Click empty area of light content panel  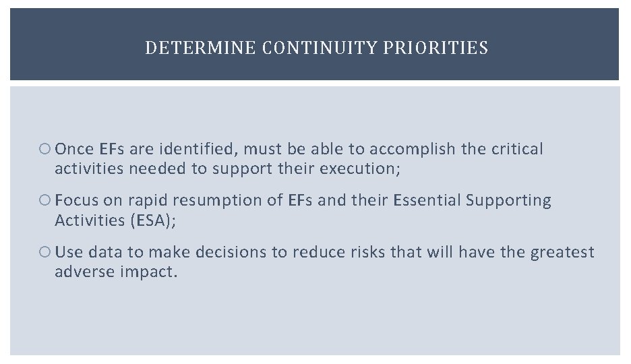(314, 317)
